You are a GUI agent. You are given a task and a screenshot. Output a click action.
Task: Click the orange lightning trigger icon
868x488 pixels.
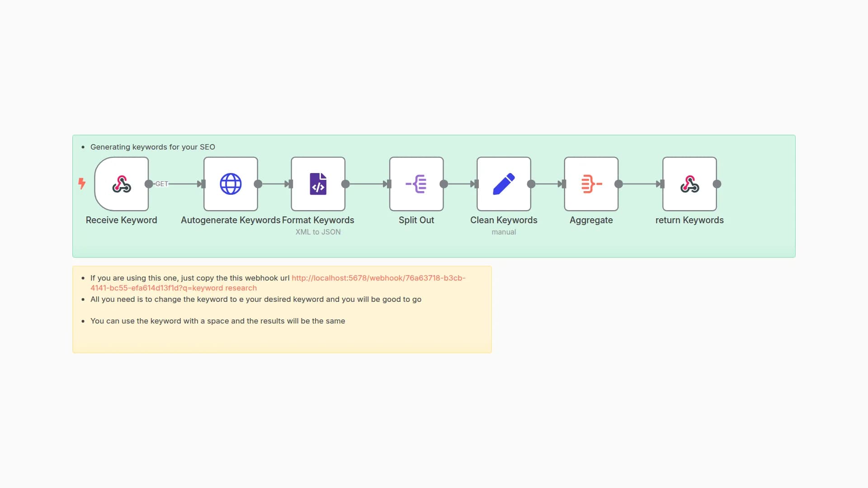(x=82, y=183)
